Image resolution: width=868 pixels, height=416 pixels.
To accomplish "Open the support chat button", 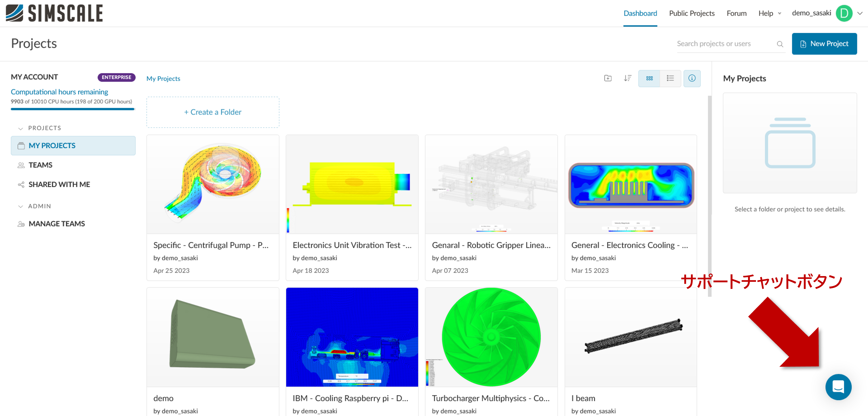I will tap(839, 387).
